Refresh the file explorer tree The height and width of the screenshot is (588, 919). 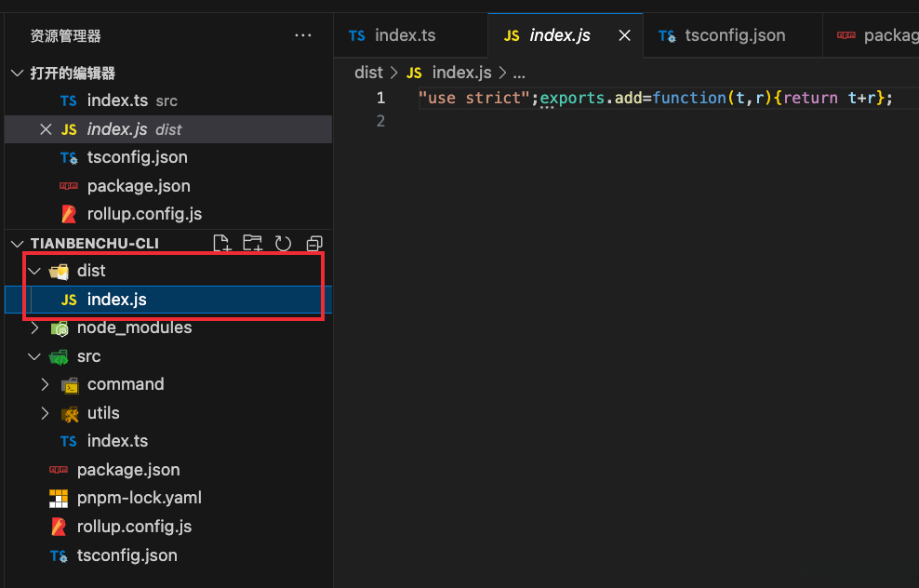283,244
